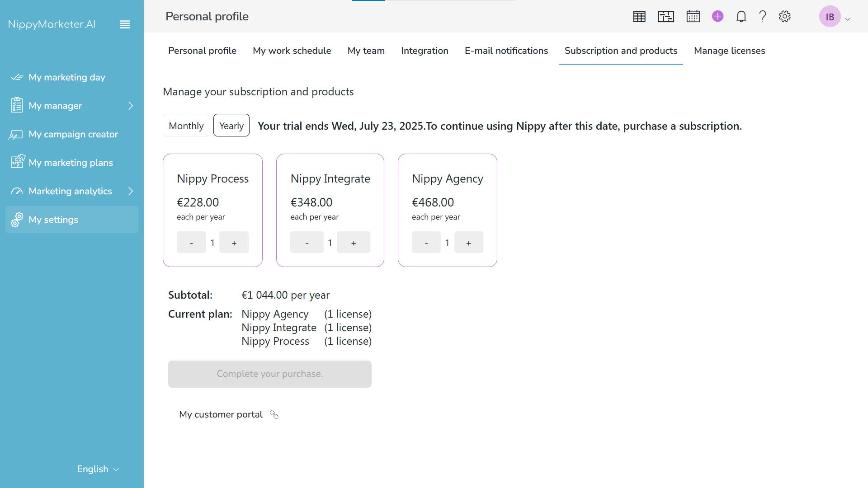868x488 pixels.
Task: Click the €228.00 price
Action: pos(198,202)
